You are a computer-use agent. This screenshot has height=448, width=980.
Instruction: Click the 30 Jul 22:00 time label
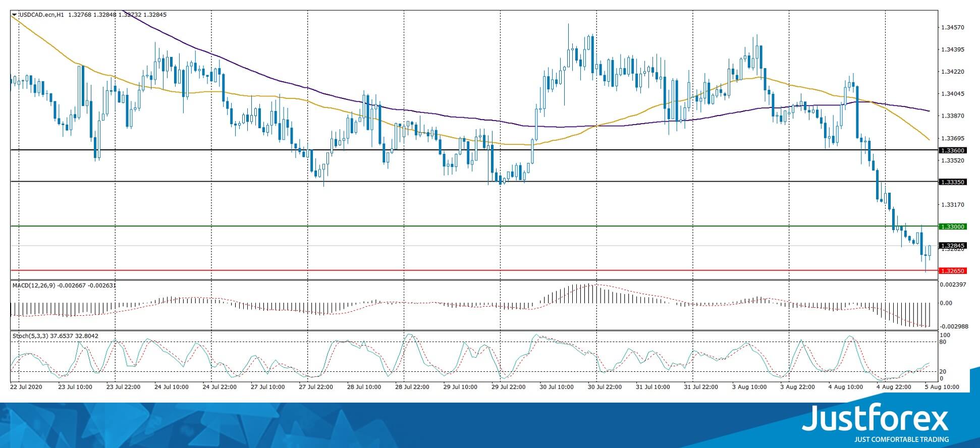coord(606,387)
